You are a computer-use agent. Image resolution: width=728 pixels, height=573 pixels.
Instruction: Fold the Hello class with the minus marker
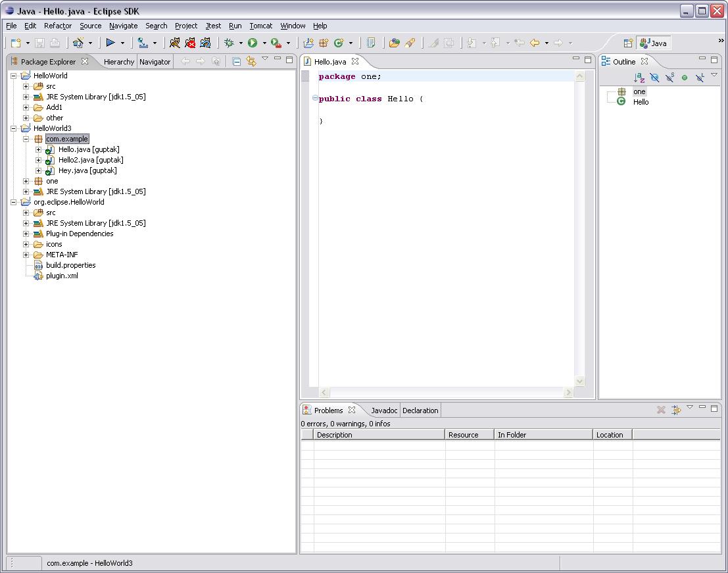(x=315, y=98)
